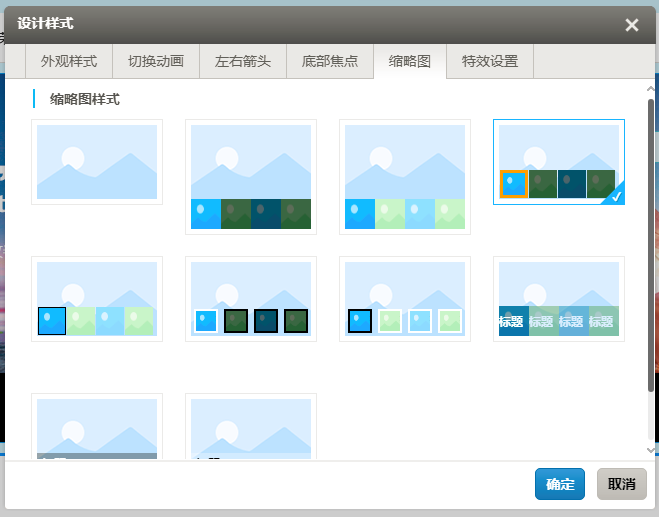Pick overlay strip style with black-bordered first thumbnail

[x=97, y=299]
